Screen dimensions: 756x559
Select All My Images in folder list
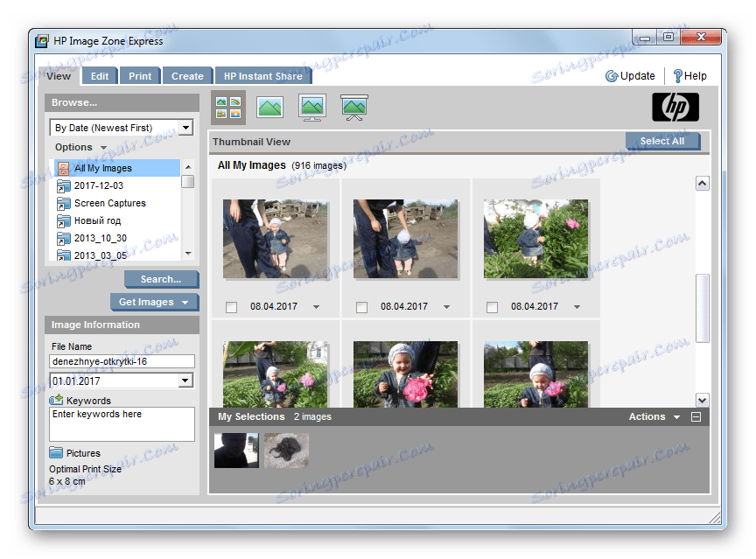(x=117, y=168)
